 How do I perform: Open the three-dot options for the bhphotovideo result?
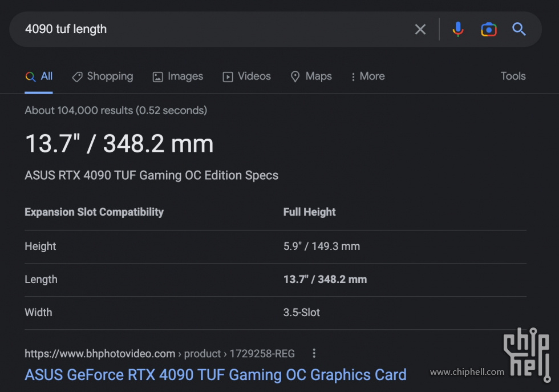[x=314, y=353]
